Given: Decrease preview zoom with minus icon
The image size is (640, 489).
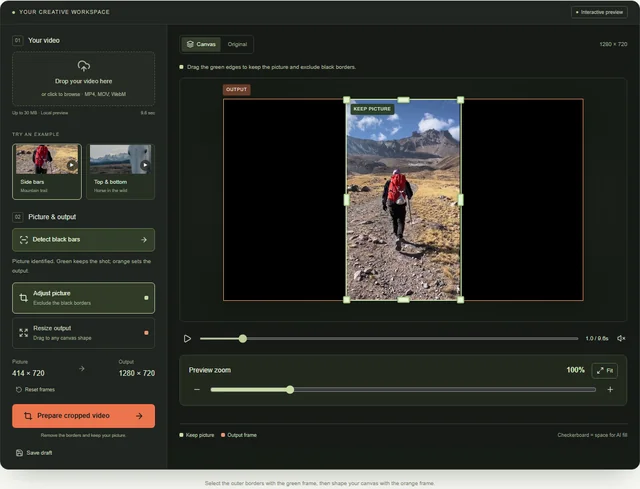Looking at the screenshot, I should point(197,389).
